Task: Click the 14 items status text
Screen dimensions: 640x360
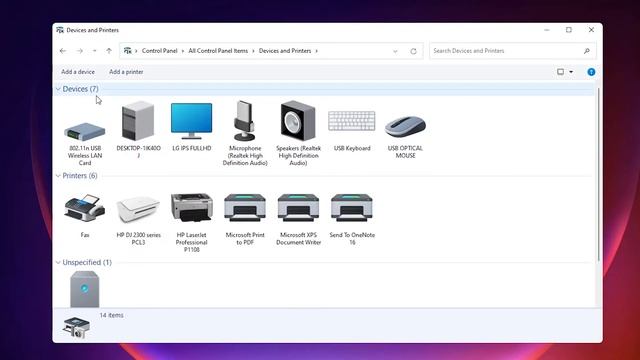Action: click(x=111, y=315)
